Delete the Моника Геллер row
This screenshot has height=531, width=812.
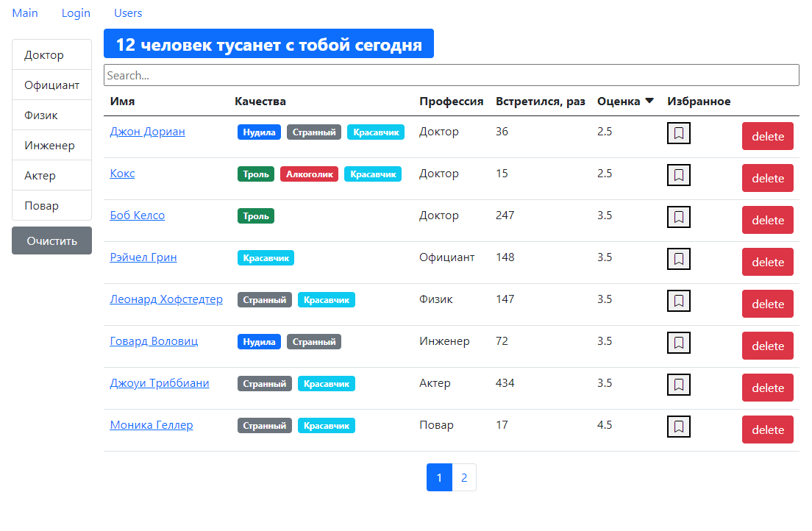767,430
